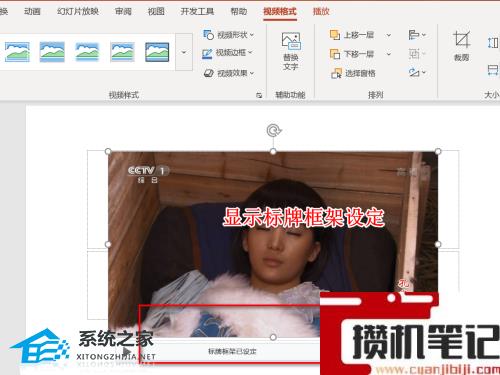The image size is (500, 375).
Task: Open the 视频效果 dropdown
Action: coord(229,73)
